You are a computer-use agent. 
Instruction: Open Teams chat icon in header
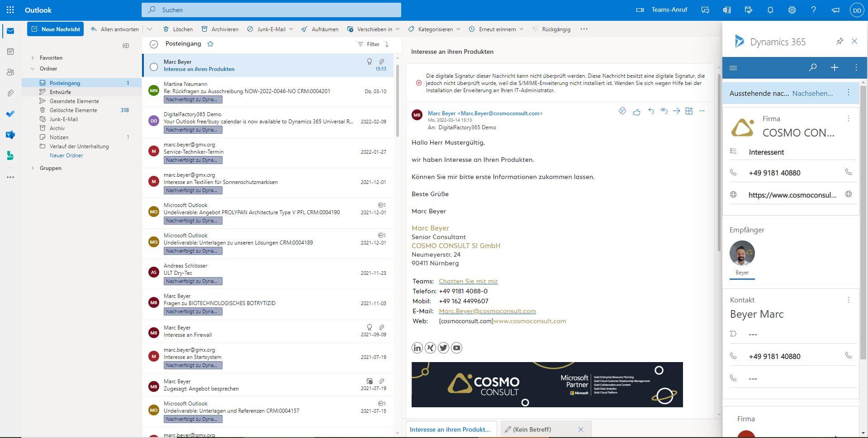click(x=705, y=9)
